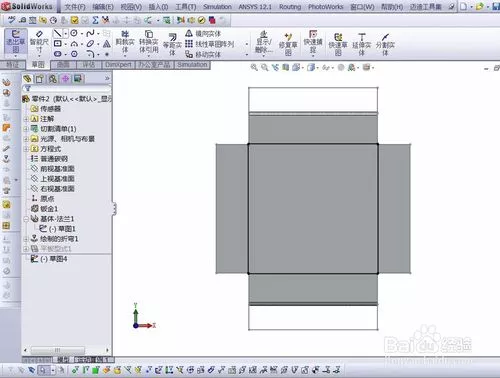Click the Open document folder icon
This screenshot has height=378, width=500.
[x=480, y=6]
